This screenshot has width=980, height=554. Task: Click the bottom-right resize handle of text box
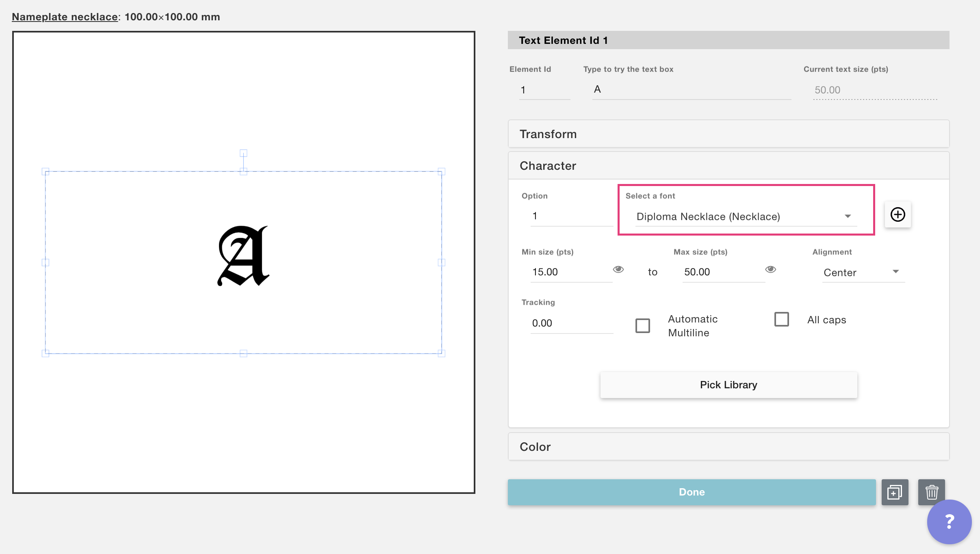pyautogui.click(x=441, y=353)
